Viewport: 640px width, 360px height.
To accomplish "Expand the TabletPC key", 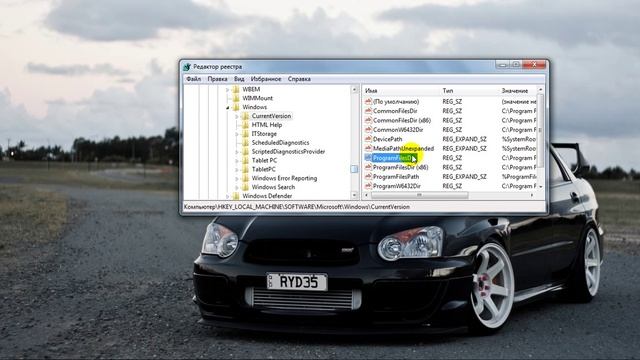I will coord(237,169).
